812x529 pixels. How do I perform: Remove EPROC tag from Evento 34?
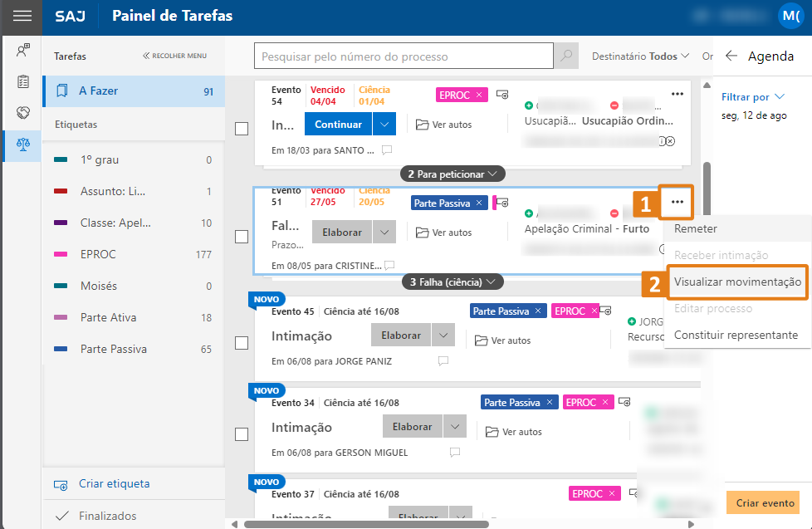605,402
